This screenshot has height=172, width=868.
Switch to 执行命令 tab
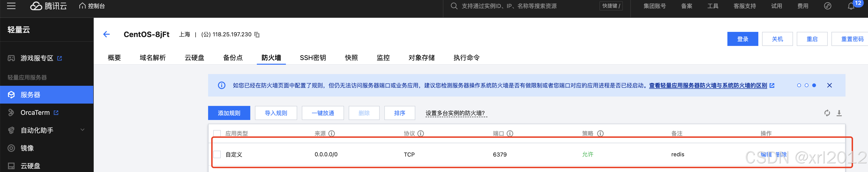[x=466, y=58]
